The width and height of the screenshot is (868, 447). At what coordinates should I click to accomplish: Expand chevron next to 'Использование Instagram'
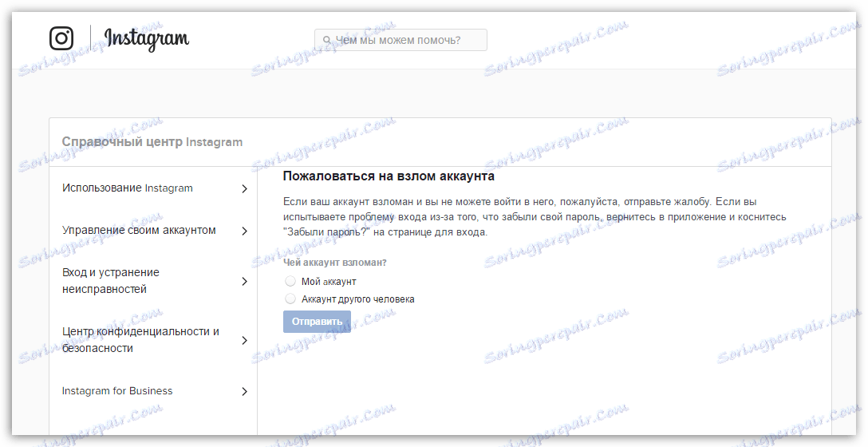click(245, 189)
